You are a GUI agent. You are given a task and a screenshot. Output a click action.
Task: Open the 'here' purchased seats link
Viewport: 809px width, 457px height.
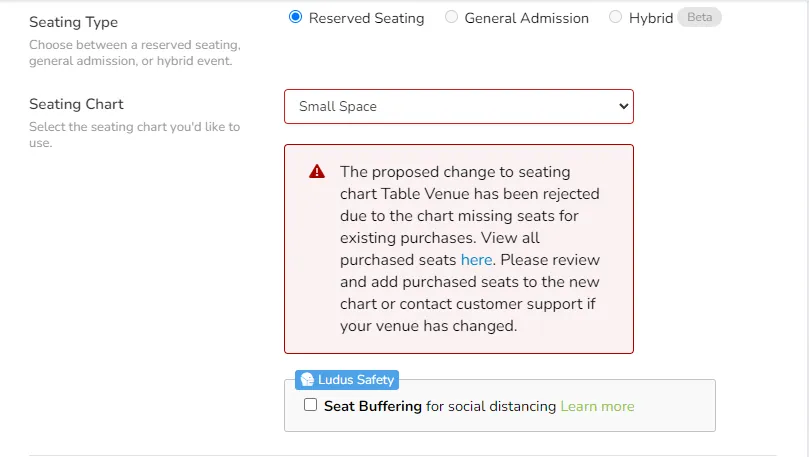coord(476,260)
